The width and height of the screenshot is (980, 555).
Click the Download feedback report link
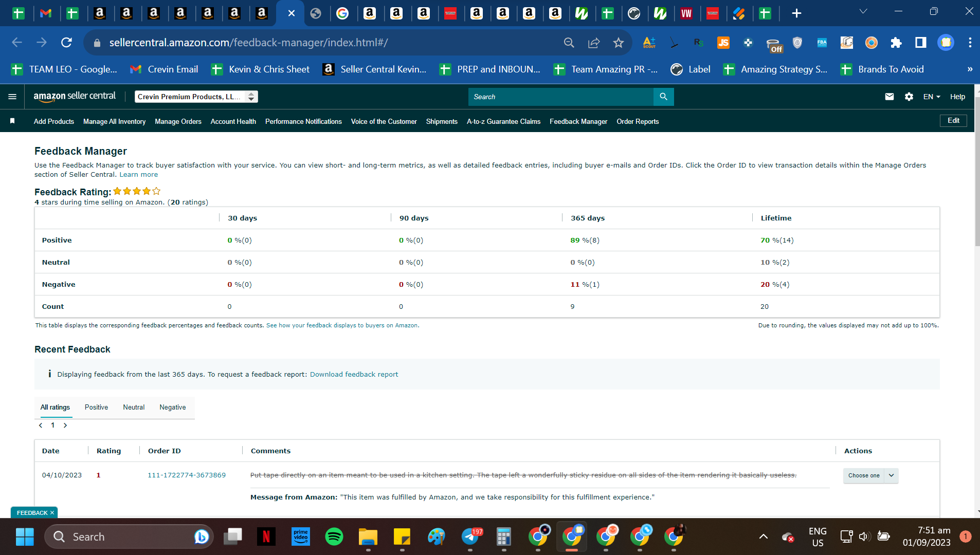click(354, 375)
